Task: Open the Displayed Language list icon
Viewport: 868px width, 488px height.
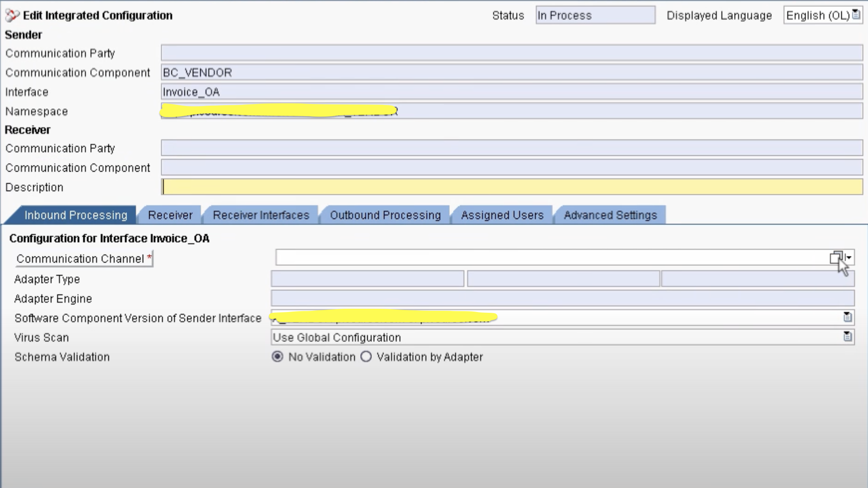Action: pos(856,15)
